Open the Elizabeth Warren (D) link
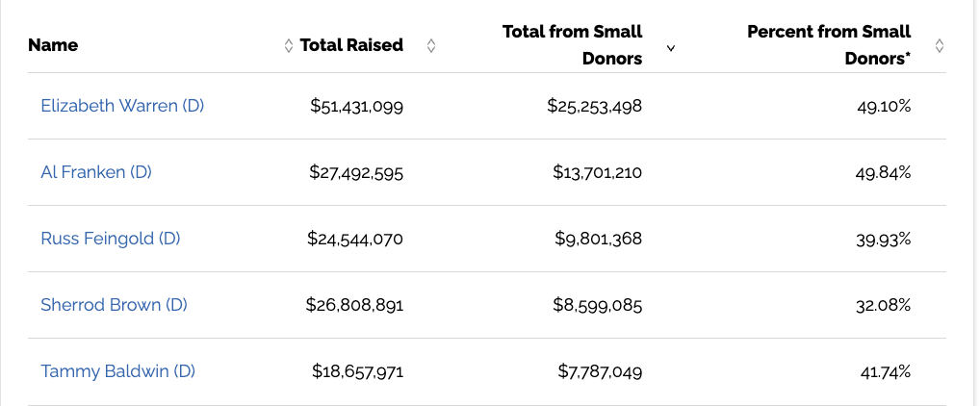 click(x=122, y=106)
